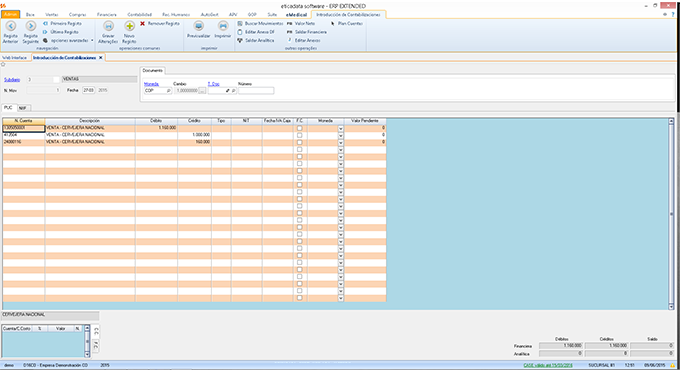Click scroll up arrow of main grid
Viewport: 680px width, 370px height.
pos(671,121)
